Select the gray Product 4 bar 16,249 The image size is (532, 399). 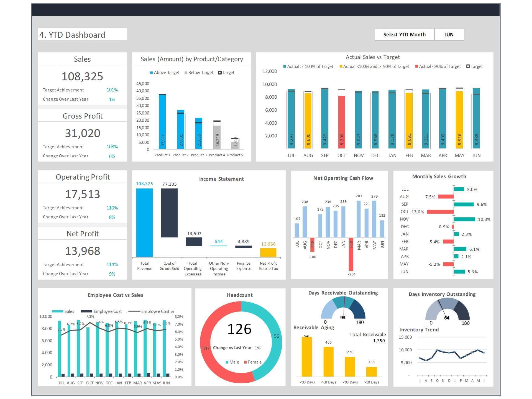[217, 137]
